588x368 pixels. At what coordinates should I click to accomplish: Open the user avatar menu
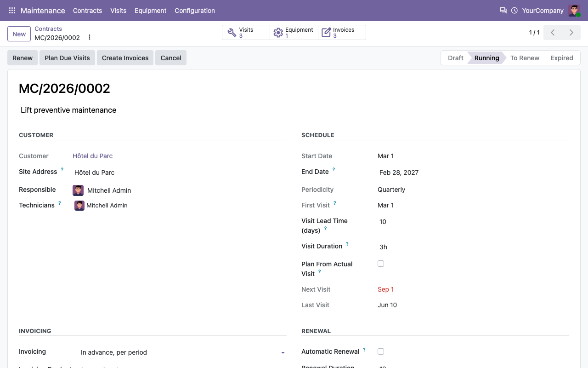(574, 11)
